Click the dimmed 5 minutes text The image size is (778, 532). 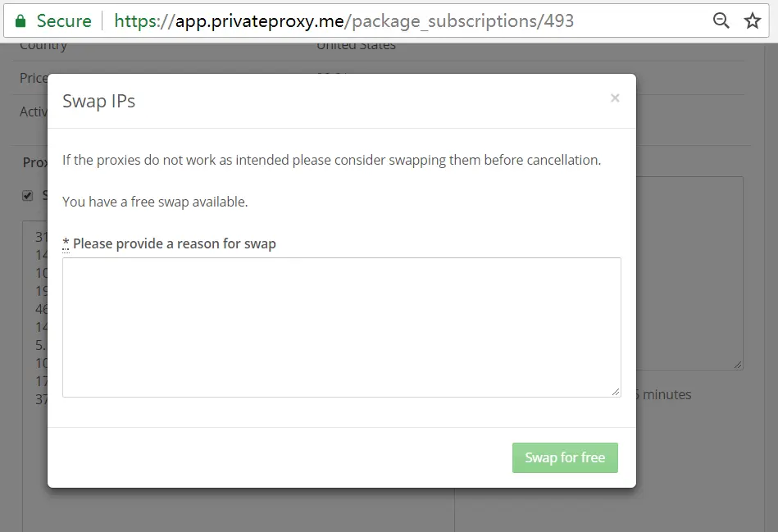[x=666, y=394]
